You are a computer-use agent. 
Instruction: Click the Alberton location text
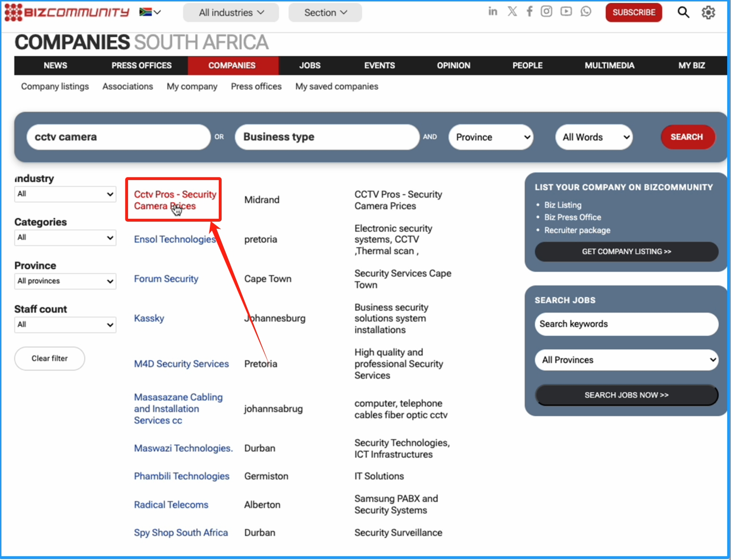click(262, 505)
